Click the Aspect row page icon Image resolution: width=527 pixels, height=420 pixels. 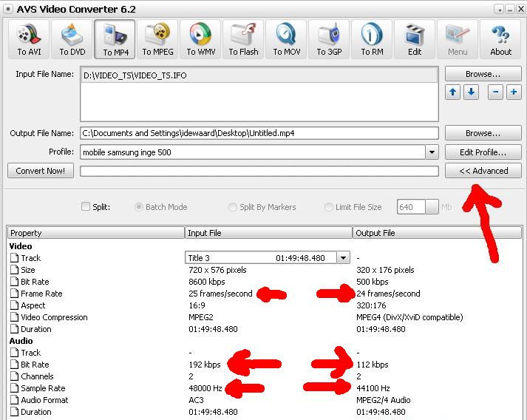click(x=14, y=305)
